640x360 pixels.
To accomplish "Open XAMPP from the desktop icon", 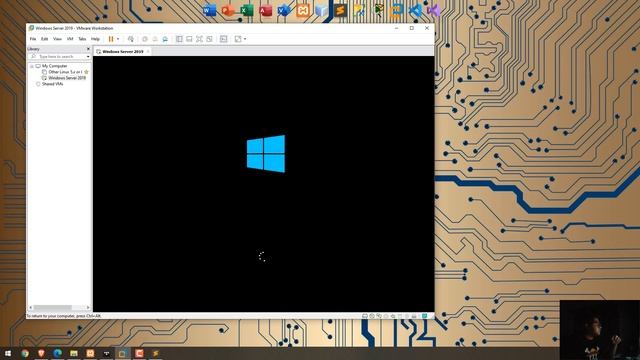I will coord(303,10).
